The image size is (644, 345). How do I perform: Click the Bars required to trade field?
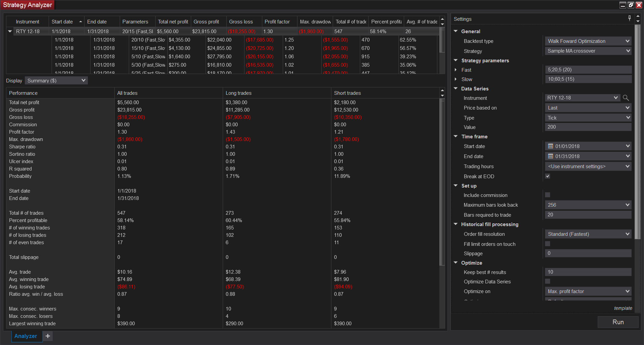coord(588,215)
